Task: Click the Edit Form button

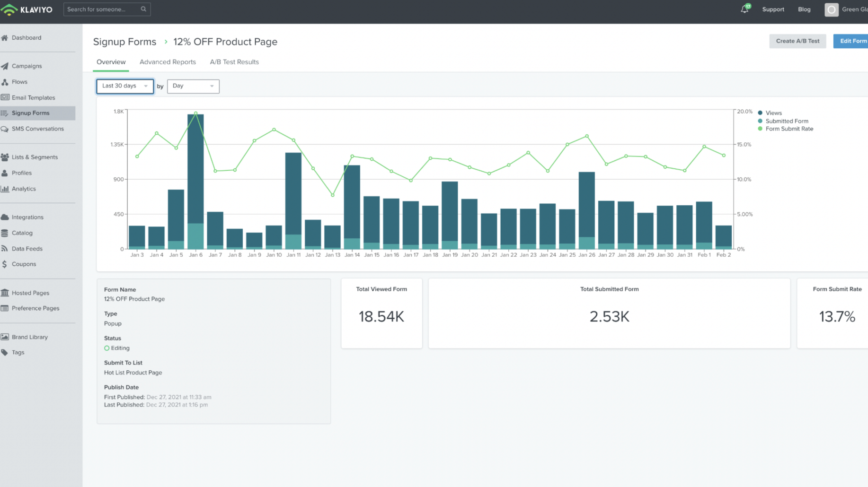Action: (x=852, y=41)
